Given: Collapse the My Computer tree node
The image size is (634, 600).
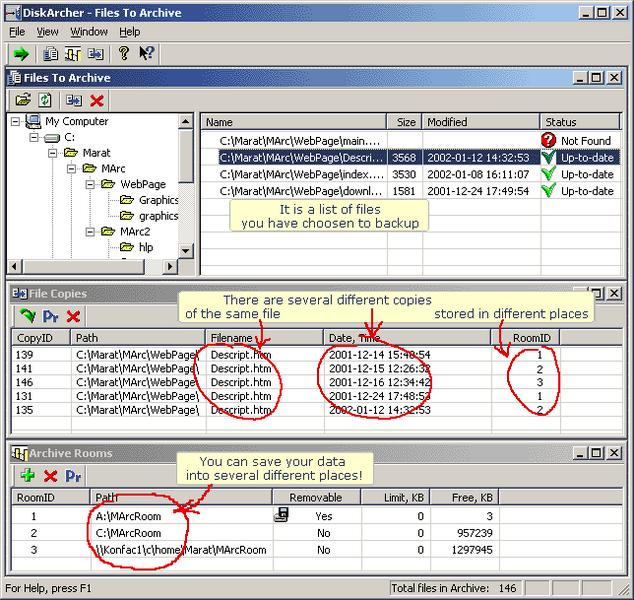Looking at the screenshot, I should tap(15, 121).
